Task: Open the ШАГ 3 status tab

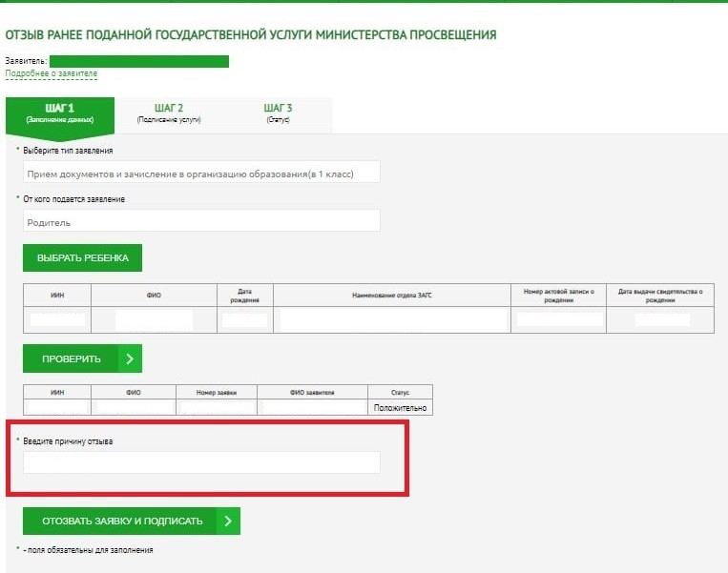Action: click(x=278, y=113)
